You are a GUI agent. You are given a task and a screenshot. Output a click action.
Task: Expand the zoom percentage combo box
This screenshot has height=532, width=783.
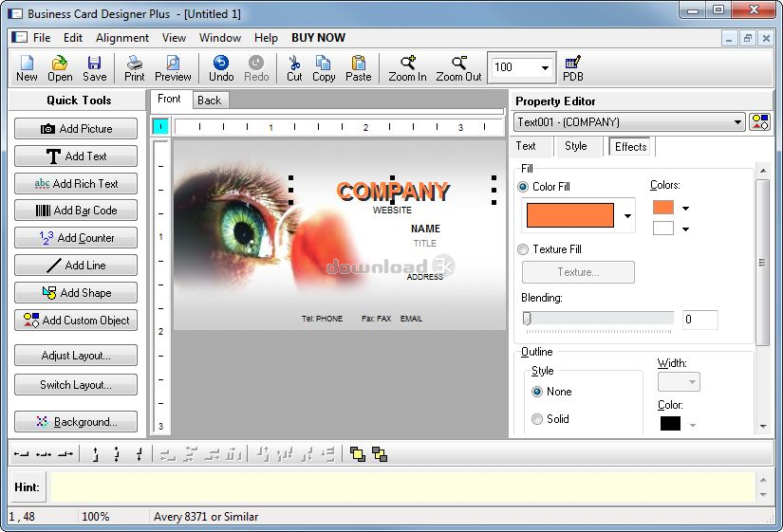click(x=546, y=67)
